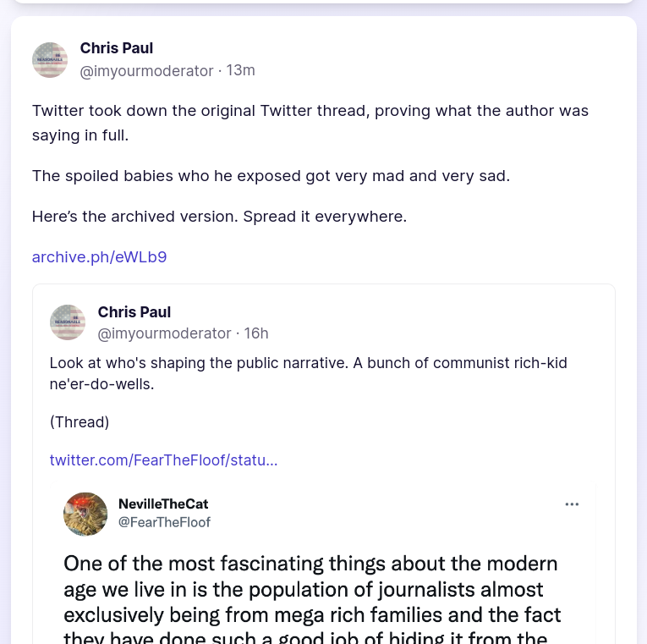Click the @imyourmoderator handle beside 13m

[146, 71]
